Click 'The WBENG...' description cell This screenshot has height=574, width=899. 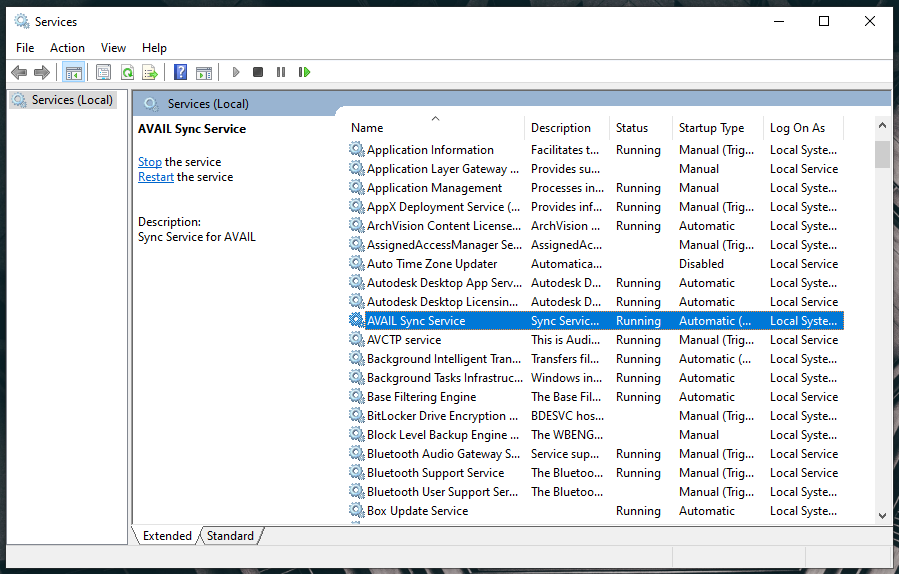pyautogui.click(x=567, y=435)
